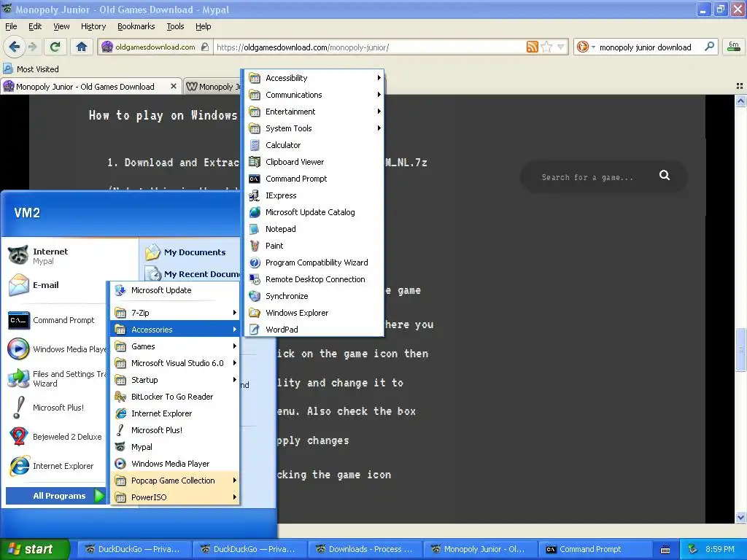Click Synchronize in Accessories
This screenshot has height=560, width=747.
tap(314, 296)
